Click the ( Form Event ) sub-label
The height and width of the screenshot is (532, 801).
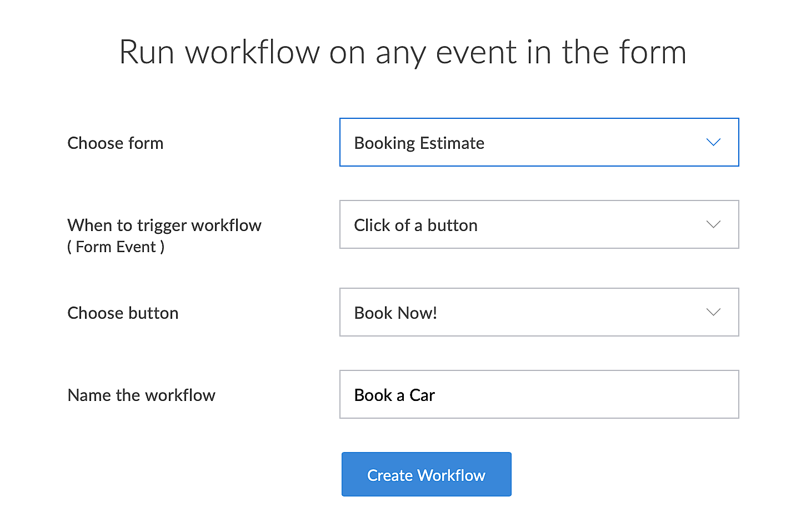[x=116, y=247]
